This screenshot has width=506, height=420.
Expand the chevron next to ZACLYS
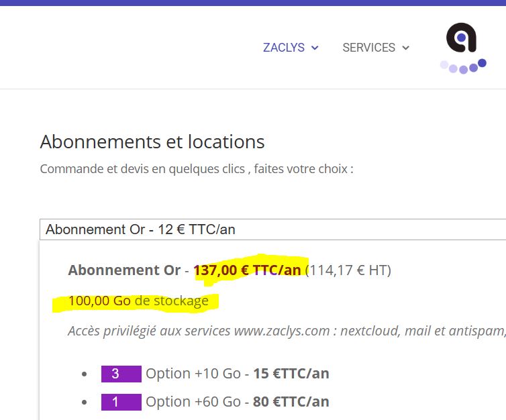click(x=315, y=48)
